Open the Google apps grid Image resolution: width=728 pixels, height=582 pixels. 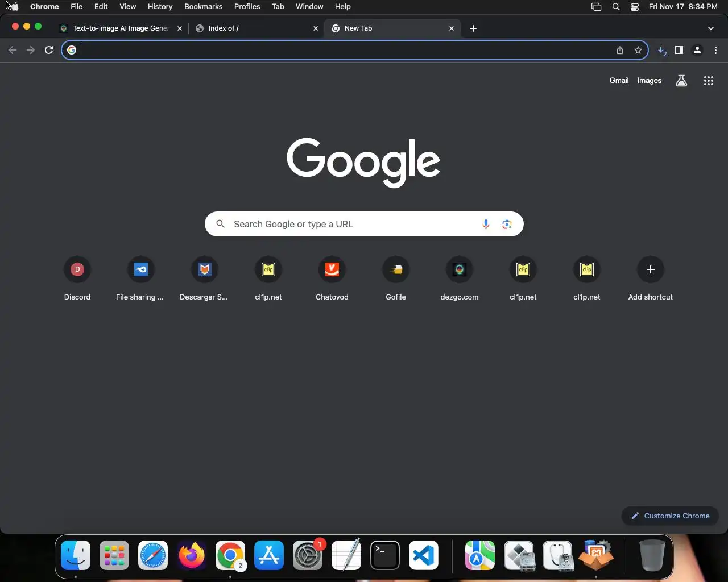point(708,81)
